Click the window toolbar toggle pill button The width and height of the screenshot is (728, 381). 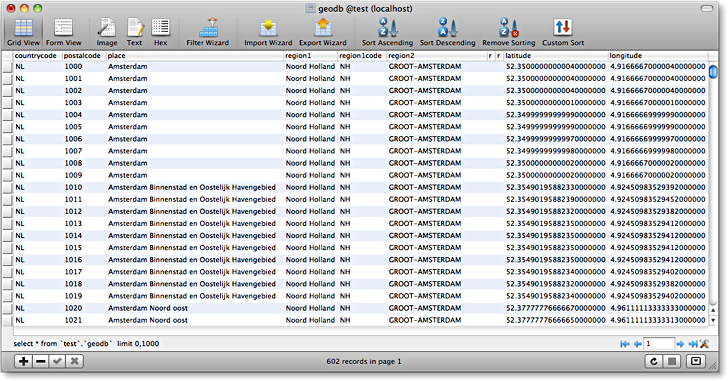pos(707,8)
